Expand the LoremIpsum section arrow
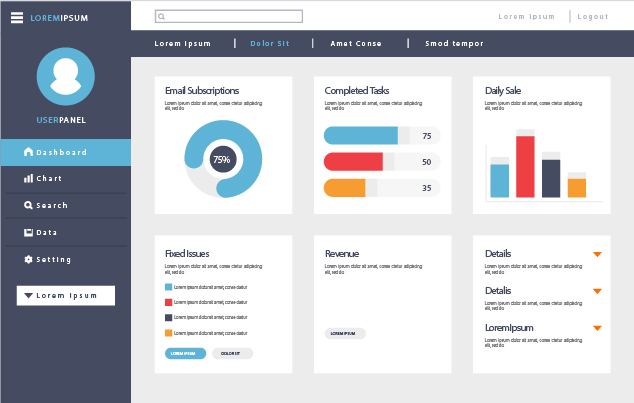The width and height of the screenshot is (634, 403). click(597, 328)
